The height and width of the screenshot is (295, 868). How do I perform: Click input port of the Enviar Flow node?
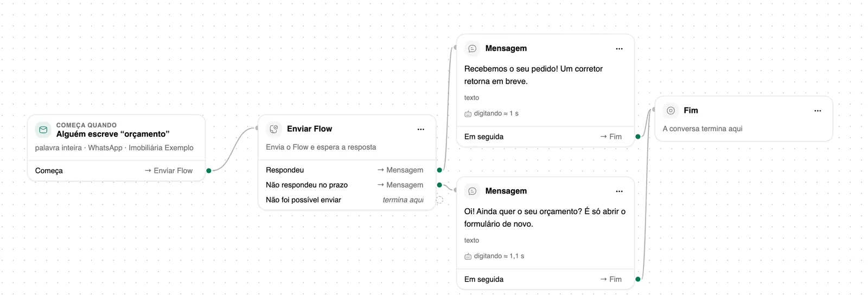pos(257,129)
